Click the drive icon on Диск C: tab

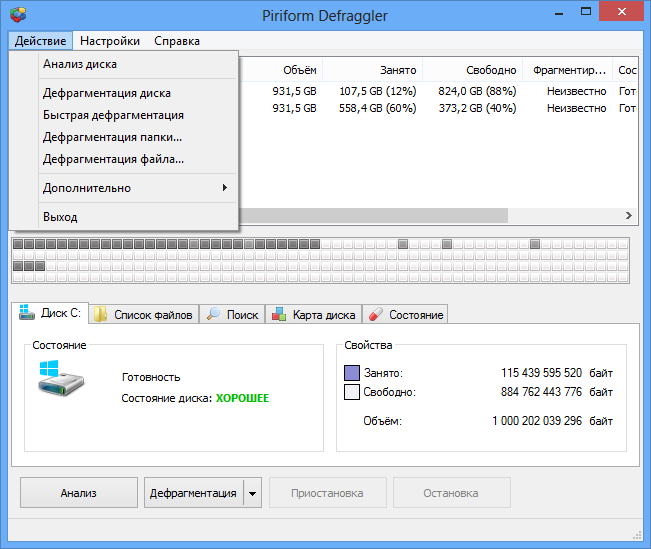[27, 312]
